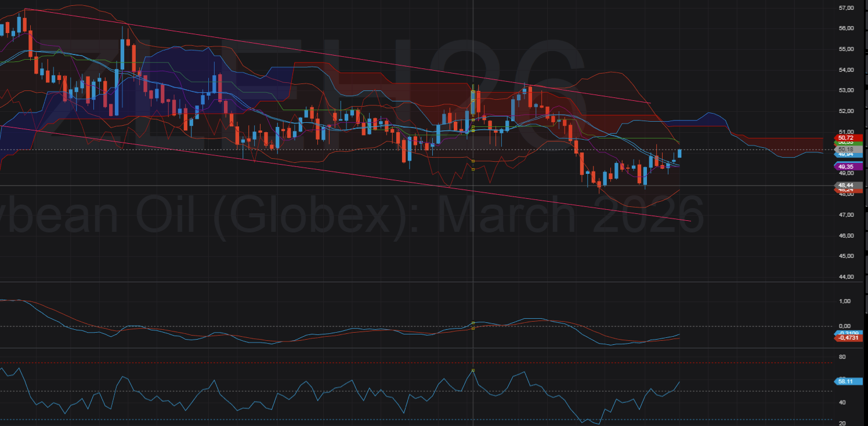868x426 pixels.
Task: Select the dark gray 48,44 level label
Action: pyautogui.click(x=849, y=185)
